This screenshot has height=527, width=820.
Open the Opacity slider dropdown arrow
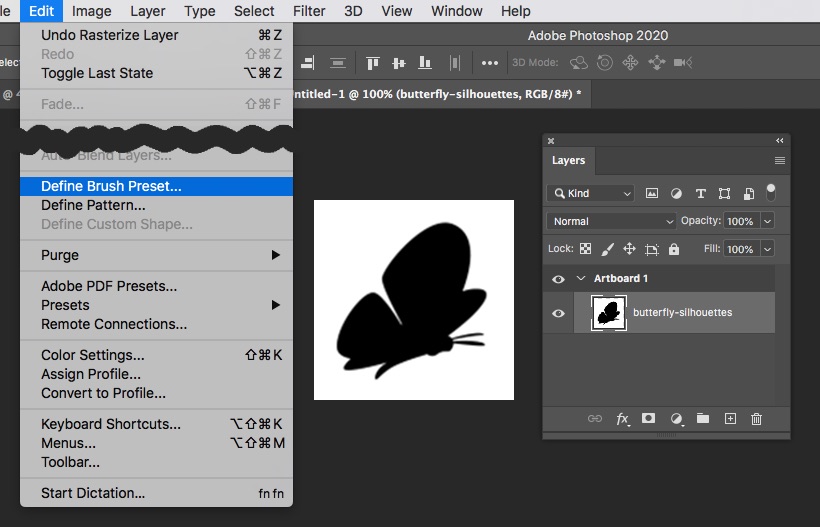(767, 221)
